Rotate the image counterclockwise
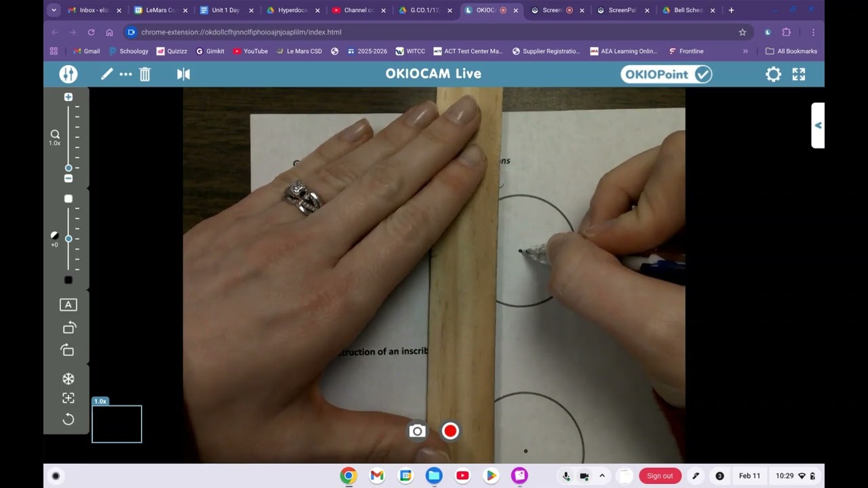The height and width of the screenshot is (488, 868). click(68, 327)
